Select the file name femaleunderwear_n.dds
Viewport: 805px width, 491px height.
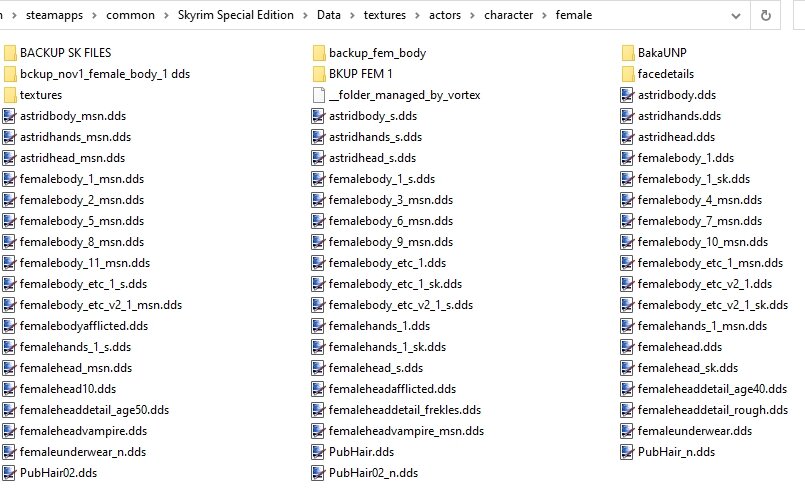(x=83, y=452)
